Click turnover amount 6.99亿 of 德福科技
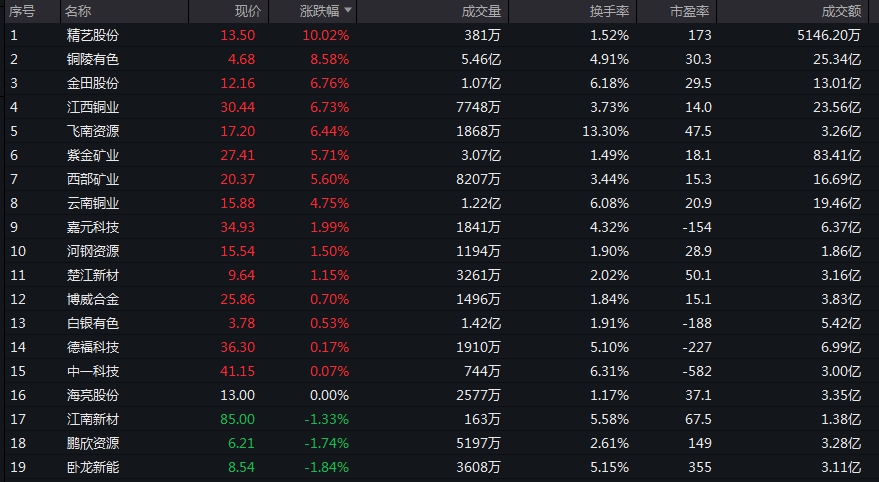The image size is (879, 482). coord(841,347)
